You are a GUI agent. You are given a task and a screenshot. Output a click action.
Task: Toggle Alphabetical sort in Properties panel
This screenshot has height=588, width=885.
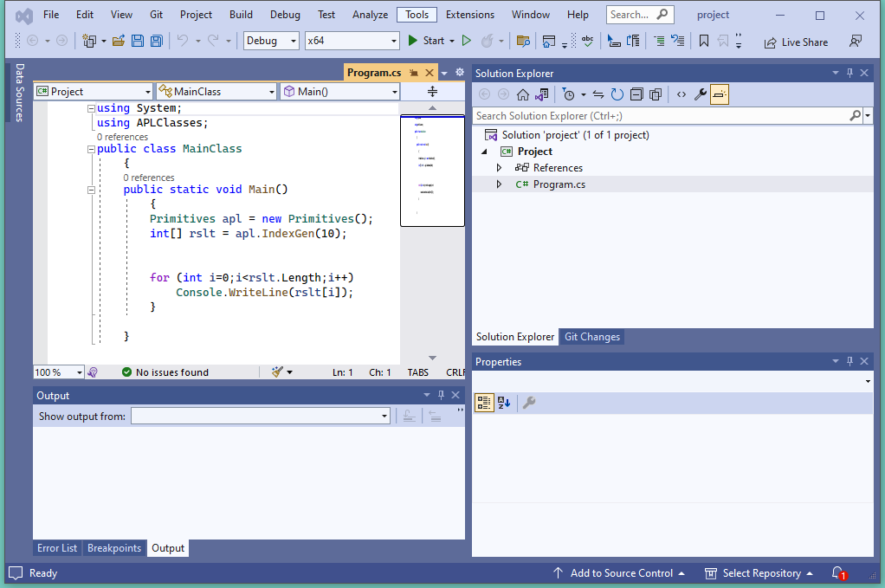point(504,403)
